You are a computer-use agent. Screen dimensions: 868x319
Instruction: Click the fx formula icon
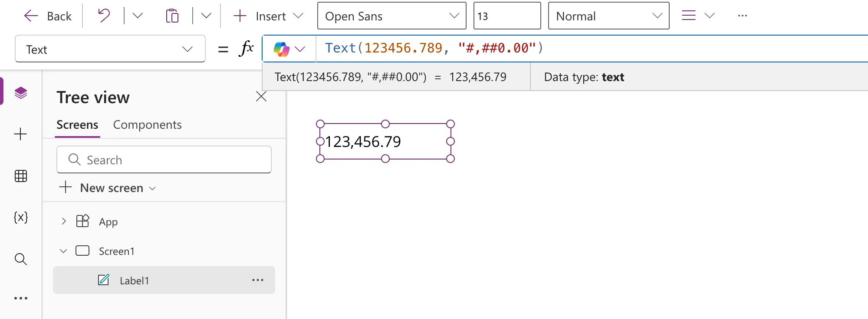246,49
